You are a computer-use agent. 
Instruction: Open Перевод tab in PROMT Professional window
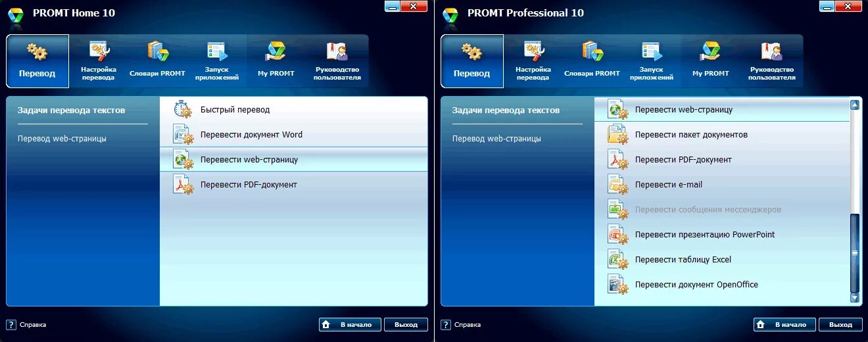[x=472, y=61]
